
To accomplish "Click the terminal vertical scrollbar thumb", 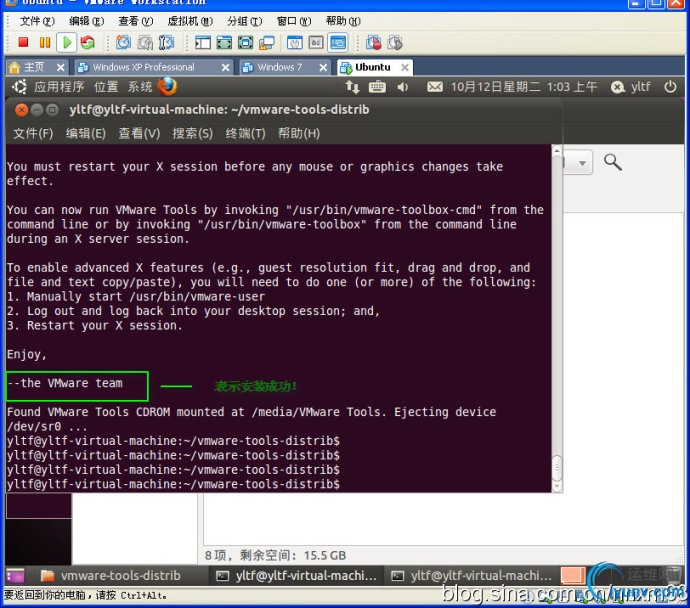I will pyautogui.click(x=557, y=468).
